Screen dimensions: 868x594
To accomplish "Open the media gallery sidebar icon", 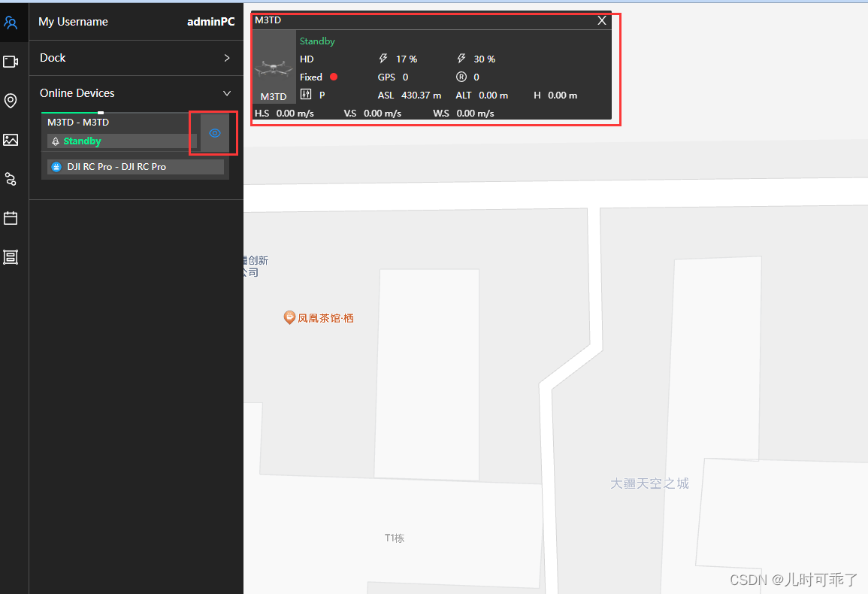I will 11,140.
